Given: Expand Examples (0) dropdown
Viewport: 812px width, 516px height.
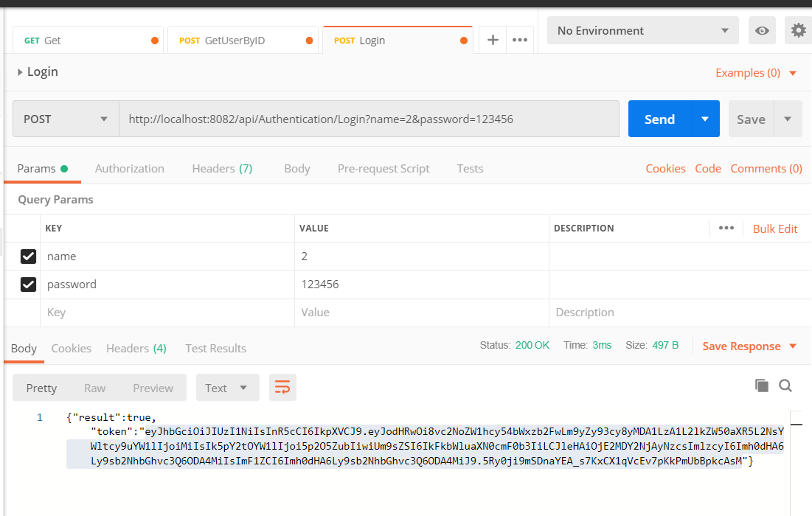Looking at the screenshot, I should tap(756, 72).
